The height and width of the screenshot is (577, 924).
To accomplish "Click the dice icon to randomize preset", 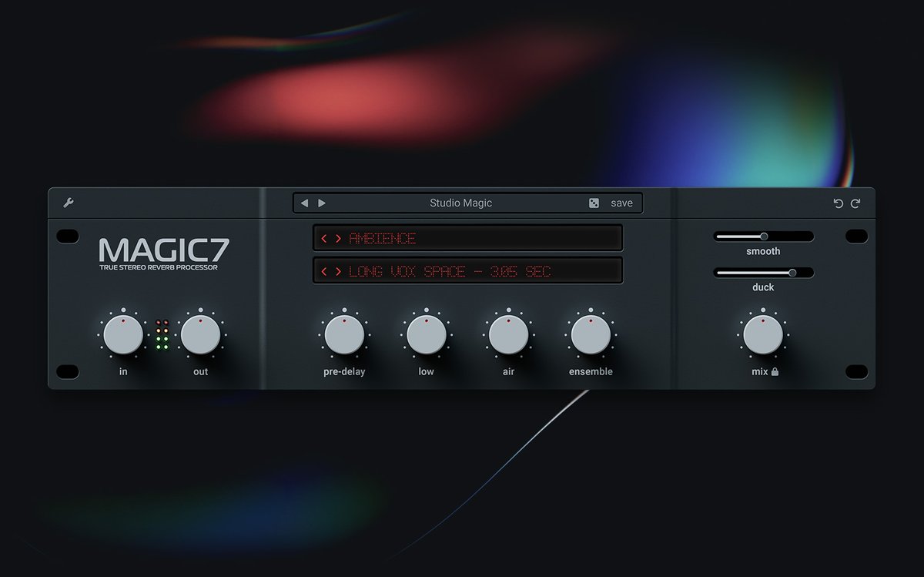I will 593,203.
